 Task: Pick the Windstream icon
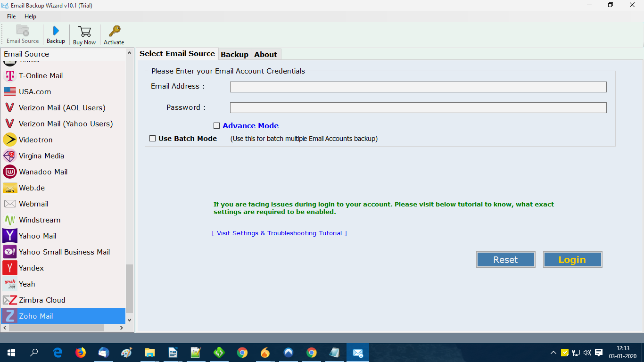tap(10, 220)
